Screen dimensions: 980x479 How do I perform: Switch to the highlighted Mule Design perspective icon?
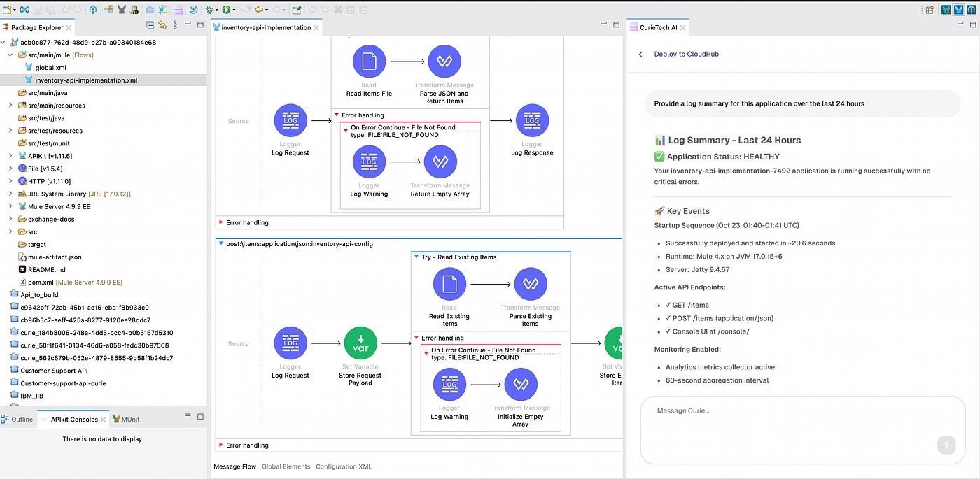coord(958,10)
